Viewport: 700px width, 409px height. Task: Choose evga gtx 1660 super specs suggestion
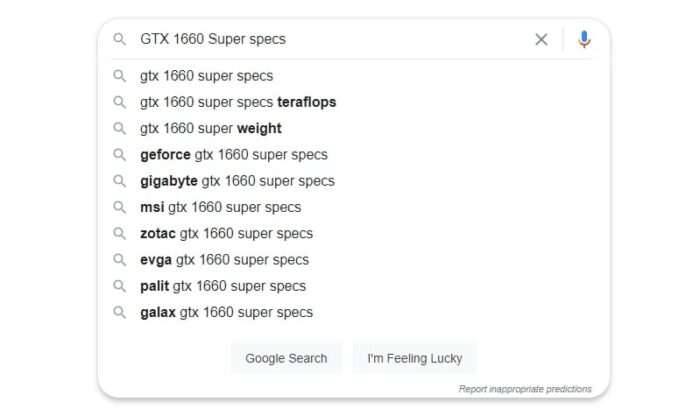pos(353,260)
